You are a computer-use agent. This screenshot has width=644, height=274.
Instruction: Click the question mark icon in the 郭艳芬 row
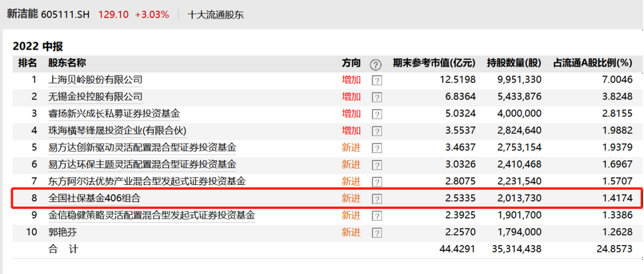tap(377, 233)
